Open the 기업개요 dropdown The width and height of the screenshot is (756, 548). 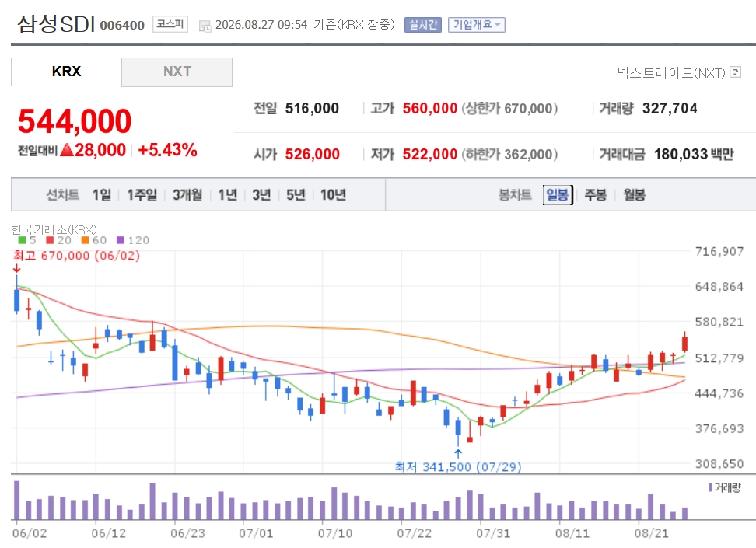point(476,25)
